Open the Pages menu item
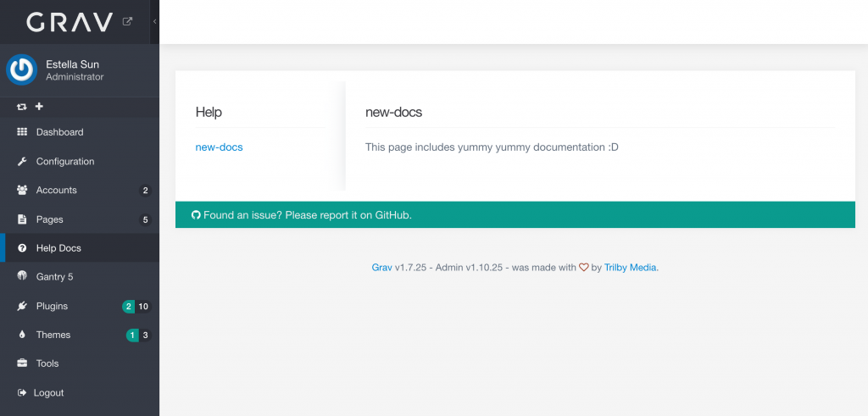868x416 pixels. (x=80, y=219)
